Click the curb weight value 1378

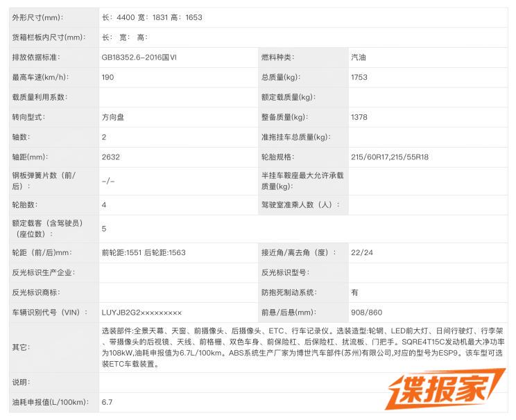coord(359,117)
